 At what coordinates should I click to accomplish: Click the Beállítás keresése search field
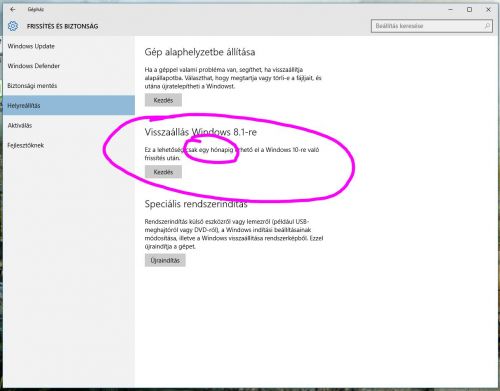coord(432,26)
